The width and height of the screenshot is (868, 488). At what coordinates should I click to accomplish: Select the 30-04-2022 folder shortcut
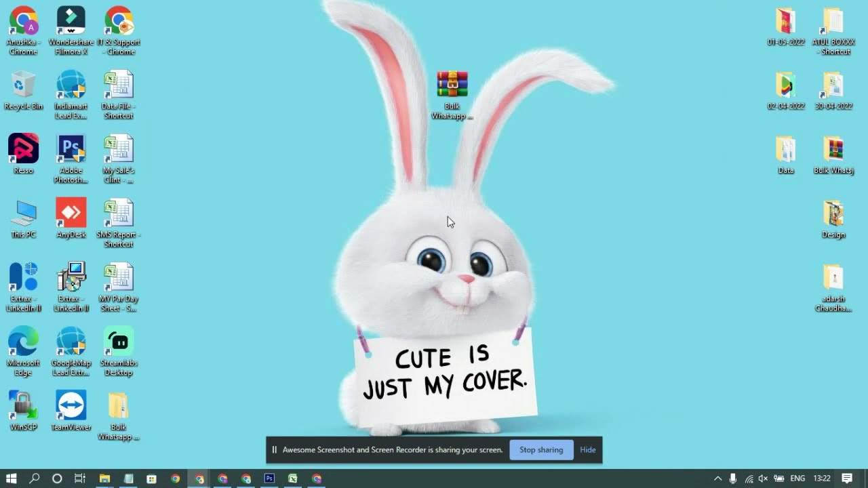click(x=833, y=91)
